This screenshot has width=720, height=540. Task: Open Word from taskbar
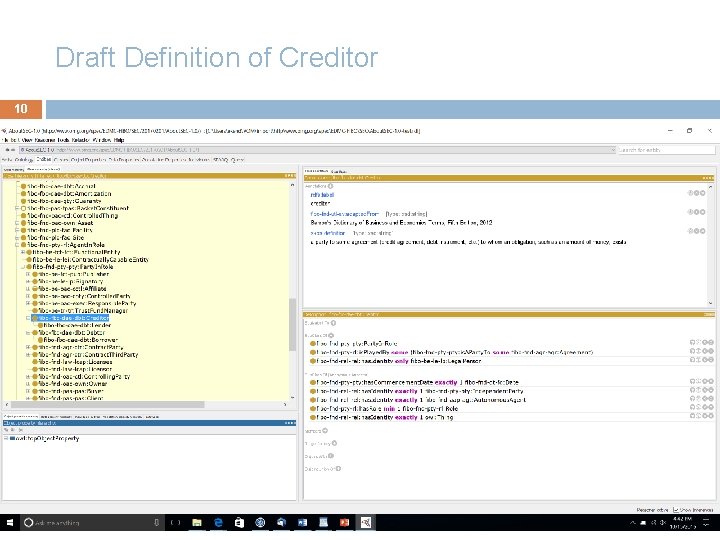pos(302,523)
